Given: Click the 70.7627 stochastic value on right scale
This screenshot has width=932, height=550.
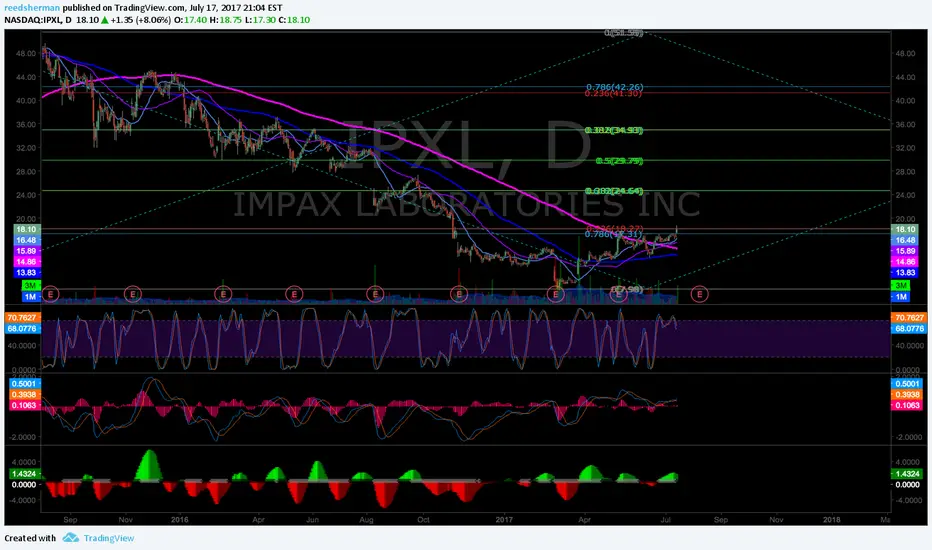Looking at the screenshot, I should coord(908,318).
